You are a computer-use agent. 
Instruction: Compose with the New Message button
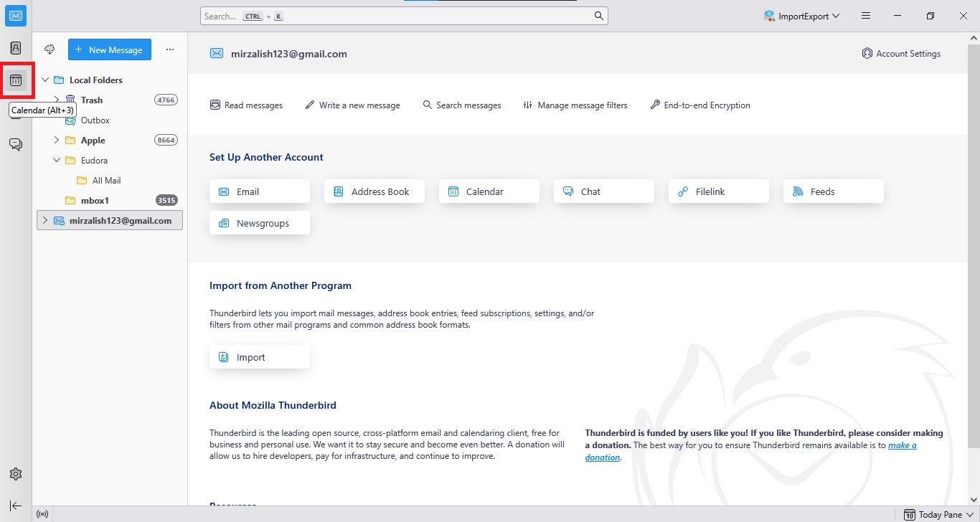point(110,49)
